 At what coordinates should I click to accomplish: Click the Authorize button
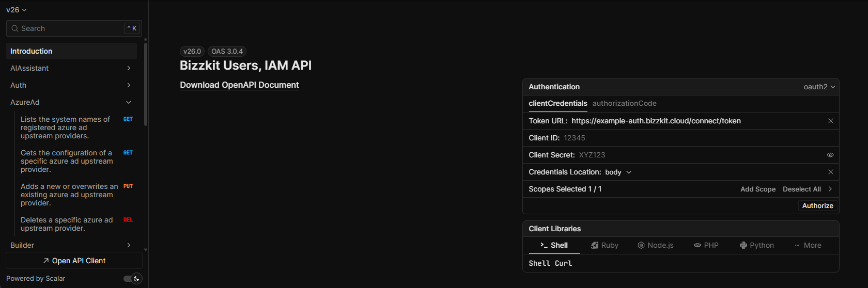coord(818,205)
